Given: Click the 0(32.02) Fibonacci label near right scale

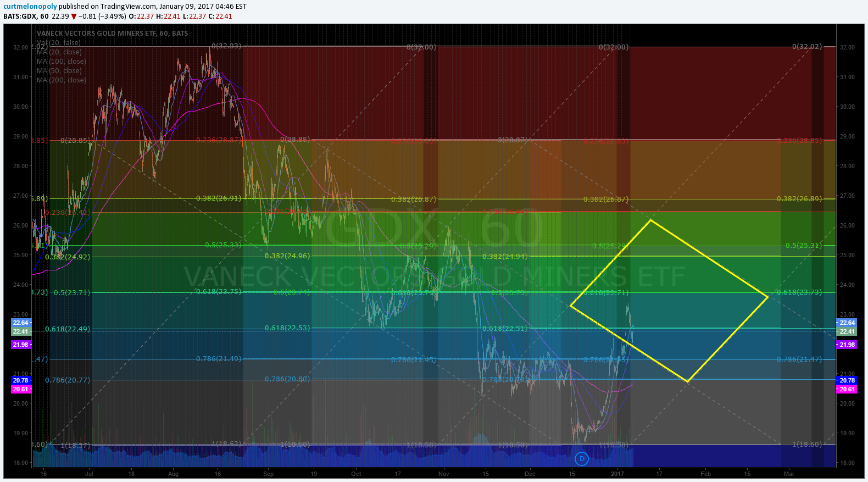Looking at the screenshot, I should 807,47.
